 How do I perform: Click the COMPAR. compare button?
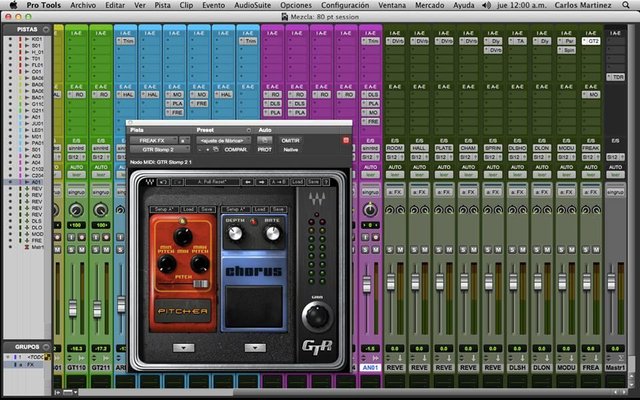coord(236,150)
